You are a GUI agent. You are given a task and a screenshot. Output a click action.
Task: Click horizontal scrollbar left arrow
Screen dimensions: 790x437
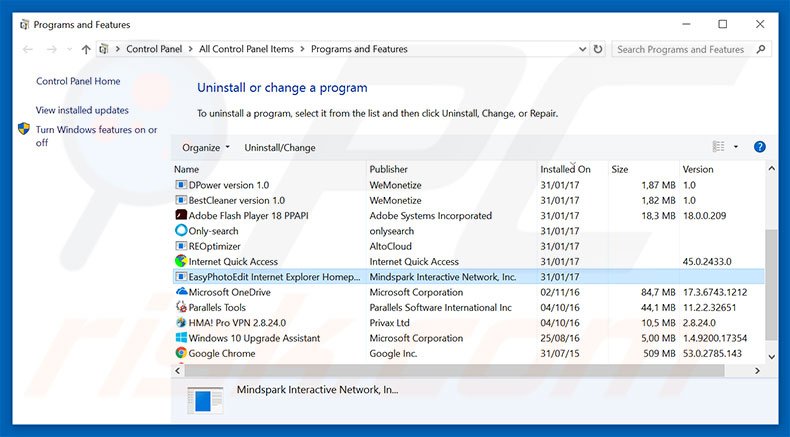[178, 370]
